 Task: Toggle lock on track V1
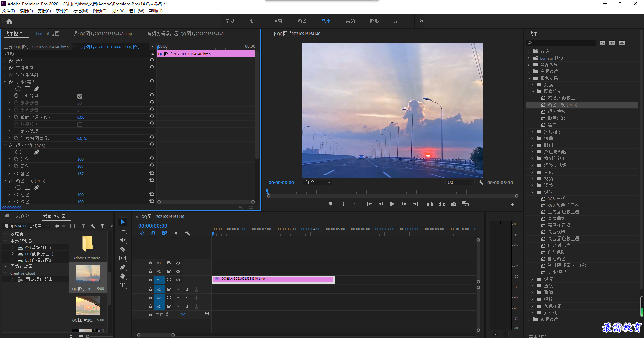coord(151,280)
